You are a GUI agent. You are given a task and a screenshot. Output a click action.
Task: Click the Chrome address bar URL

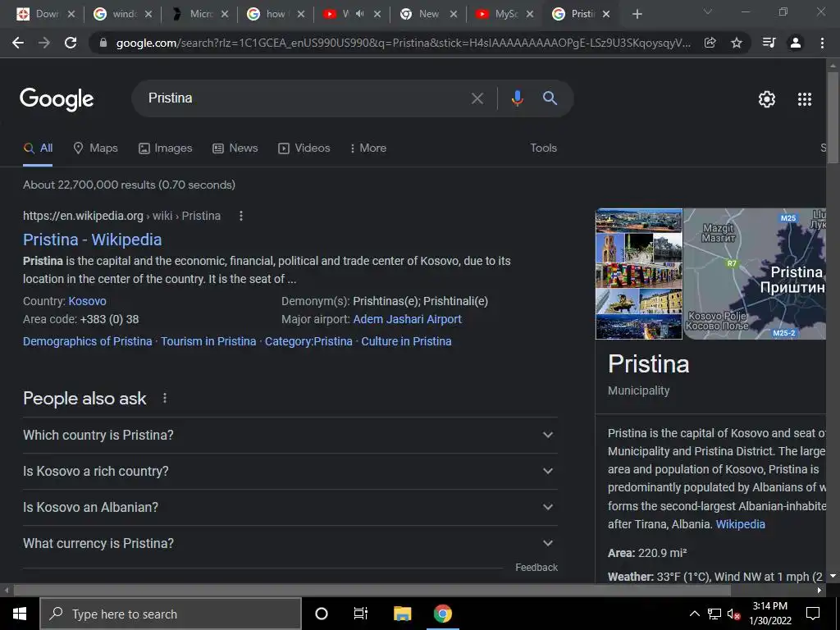pos(403,43)
